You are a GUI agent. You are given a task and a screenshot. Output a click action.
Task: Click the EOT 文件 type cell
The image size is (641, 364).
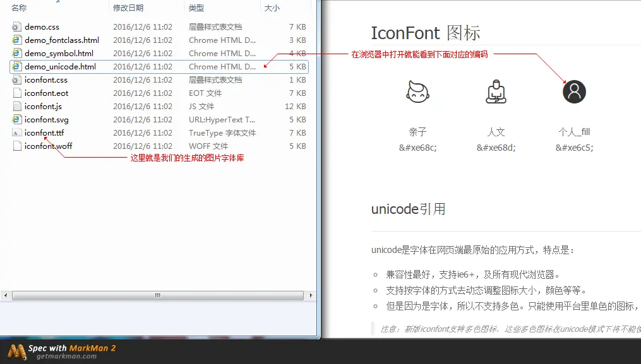[205, 93]
